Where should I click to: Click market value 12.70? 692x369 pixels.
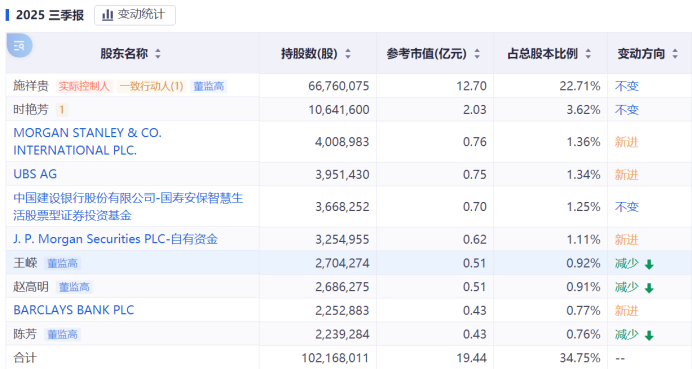click(x=471, y=86)
